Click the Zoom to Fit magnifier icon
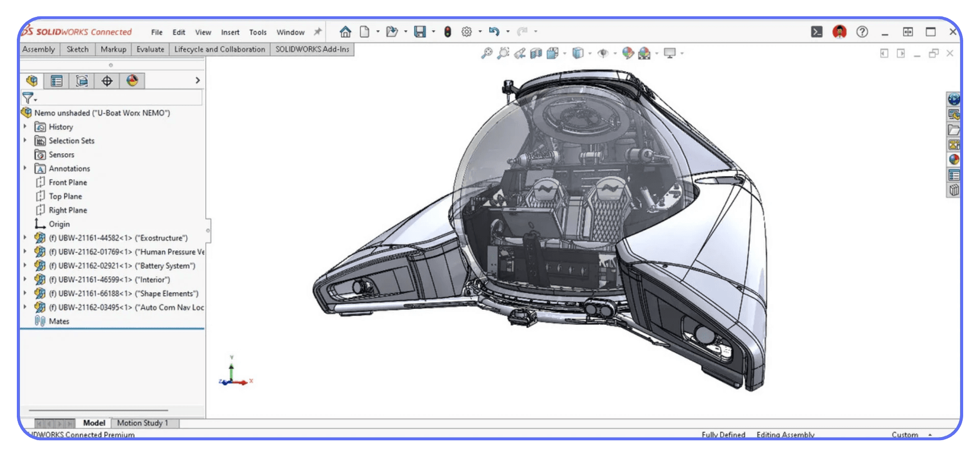The image size is (980, 456). coord(487,53)
